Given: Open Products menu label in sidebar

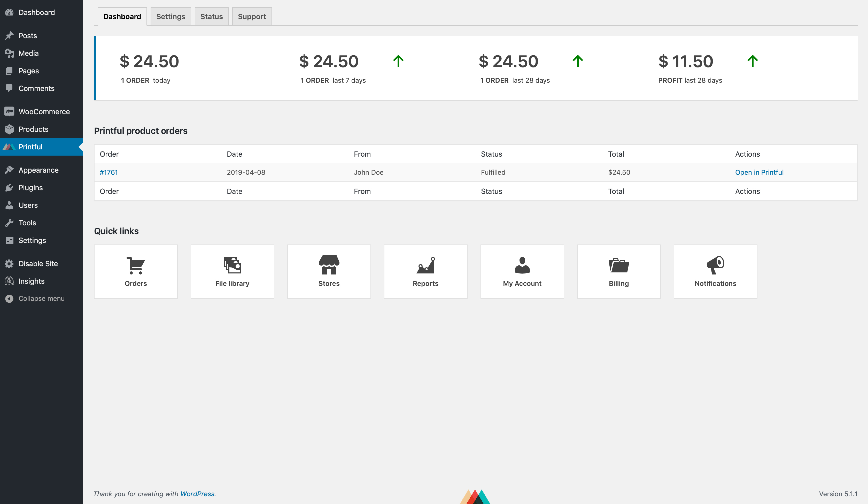Looking at the screenshot, I should click(x=33, y=129).
